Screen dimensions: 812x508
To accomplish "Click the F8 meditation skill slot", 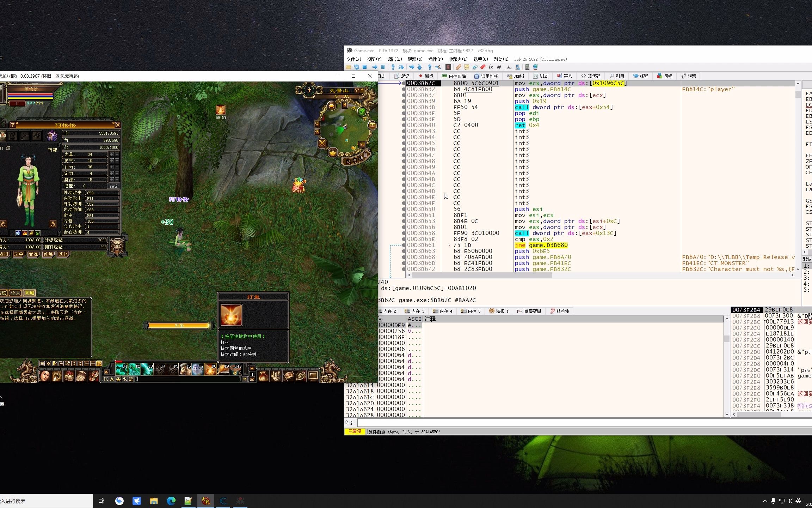I will (210, 369).
